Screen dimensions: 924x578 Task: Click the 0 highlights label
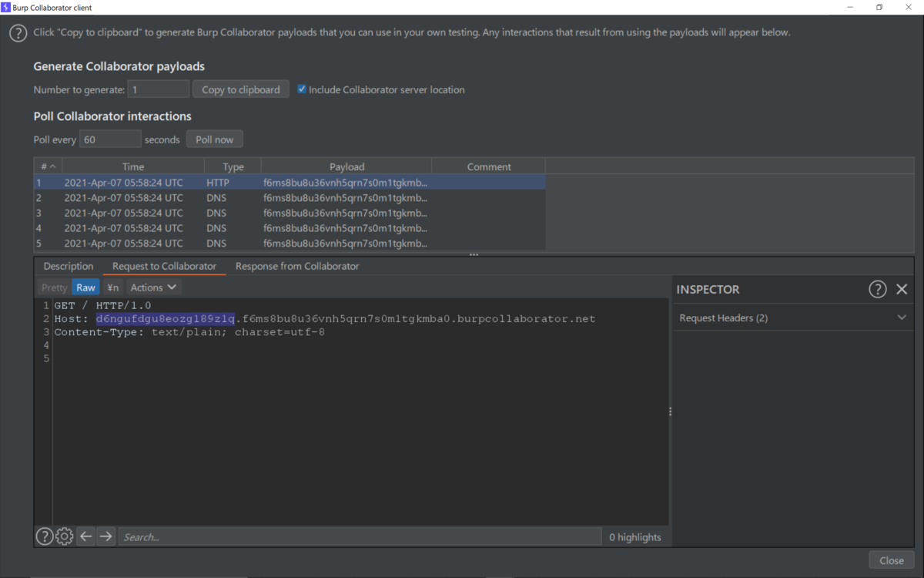(635, 537)
